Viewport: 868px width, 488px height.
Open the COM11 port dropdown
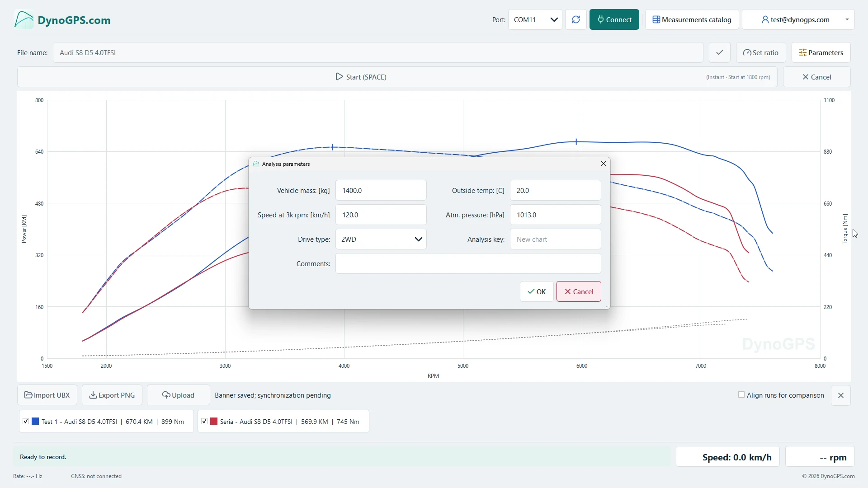coord(535,19)
